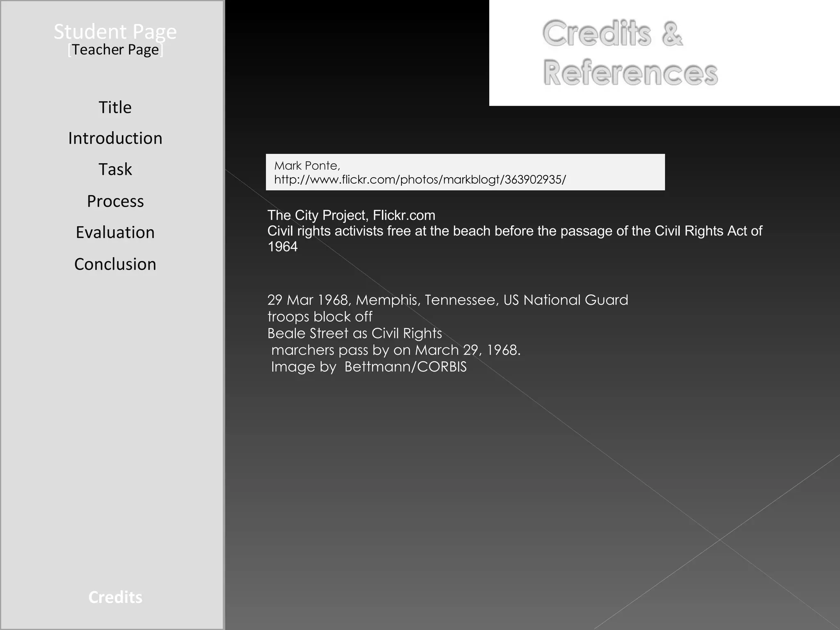The image size is (840, 630).
Task: Click the Beale Street as Civil Rights line
Action: (x=354, y=333)
